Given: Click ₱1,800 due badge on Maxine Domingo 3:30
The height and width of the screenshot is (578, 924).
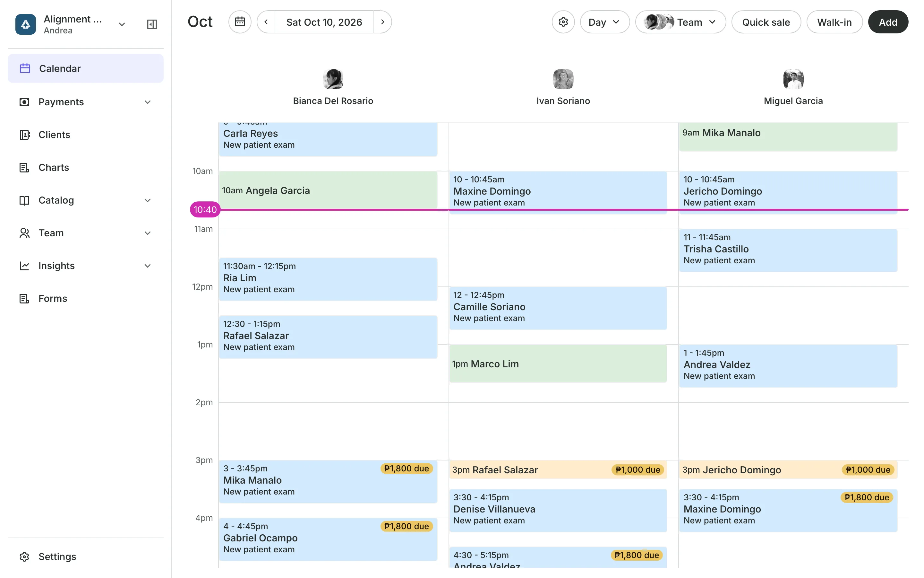Looking at the screenshot, I should (867, 497).
